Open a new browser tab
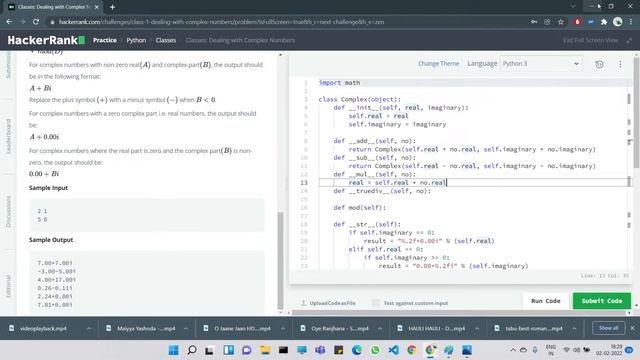640x360 pixels. pos(112,7)
